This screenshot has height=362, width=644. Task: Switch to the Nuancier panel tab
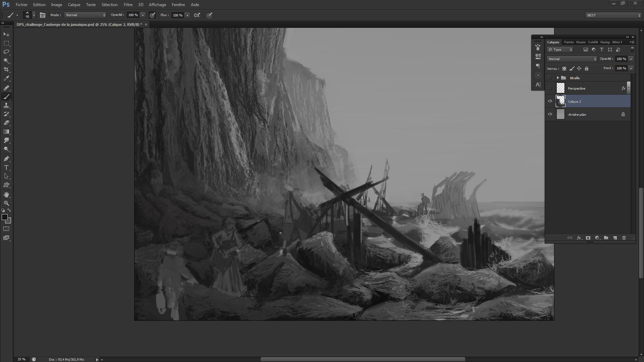click(581, 42)
